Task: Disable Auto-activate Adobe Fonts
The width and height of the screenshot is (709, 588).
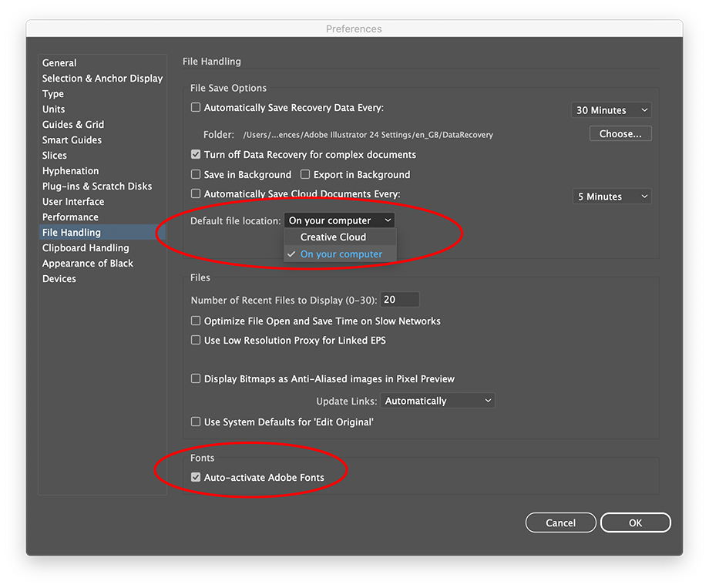Action: (196, 477)
